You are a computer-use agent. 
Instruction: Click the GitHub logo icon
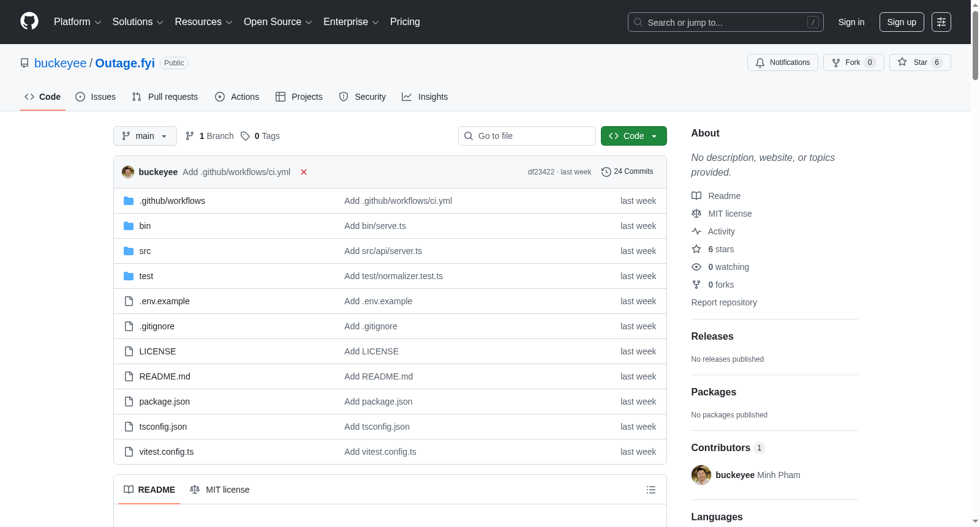tap(29, 21)
